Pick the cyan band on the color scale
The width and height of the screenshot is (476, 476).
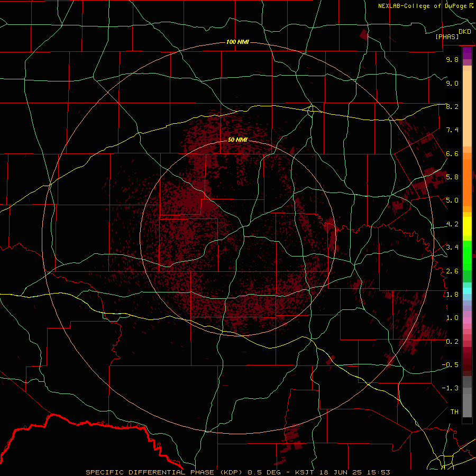pos(467,291)
